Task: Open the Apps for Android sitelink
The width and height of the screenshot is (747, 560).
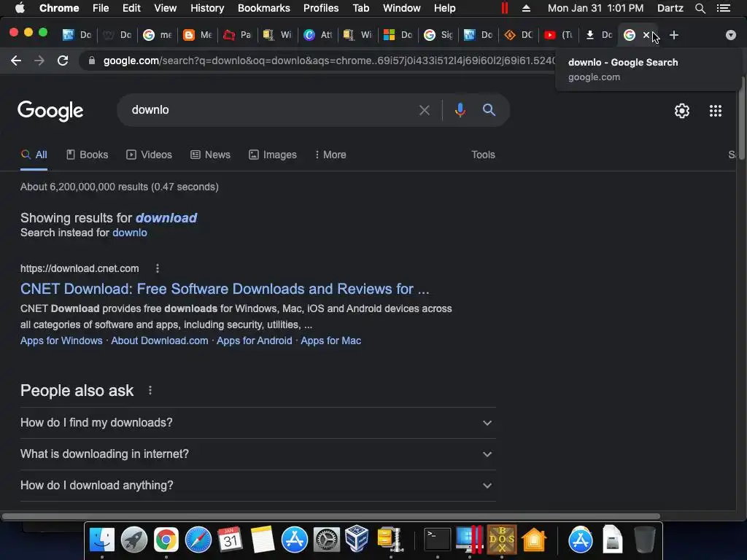Action: (255, 341)
